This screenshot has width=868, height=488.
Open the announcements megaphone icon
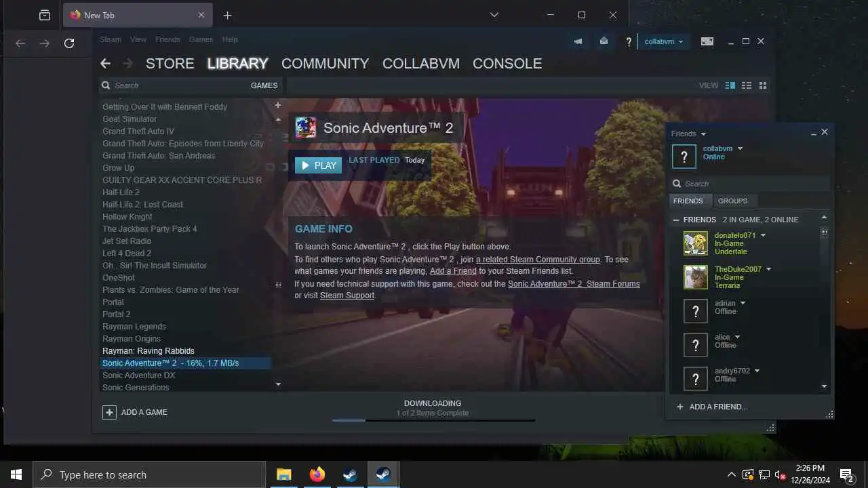[578, 41]
